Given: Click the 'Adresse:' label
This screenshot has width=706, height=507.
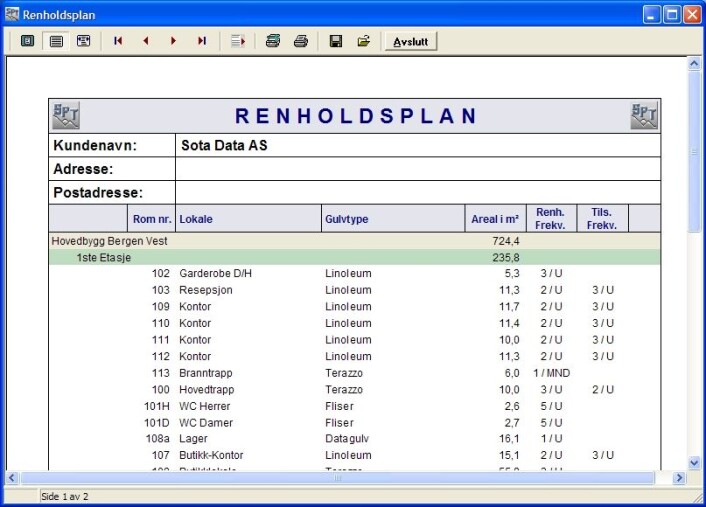Looking at the screenshot, I should 83,169.
